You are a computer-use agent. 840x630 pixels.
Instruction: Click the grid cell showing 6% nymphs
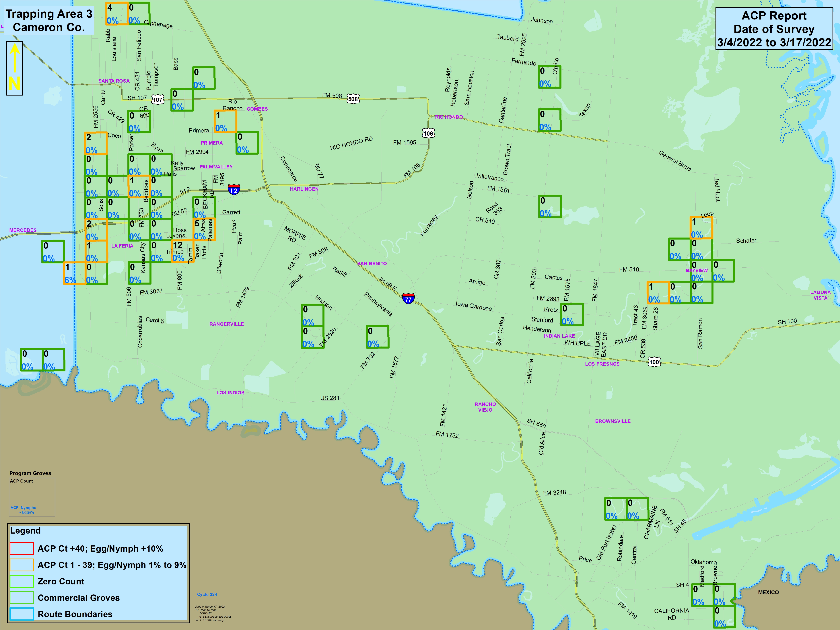point(75,273)
